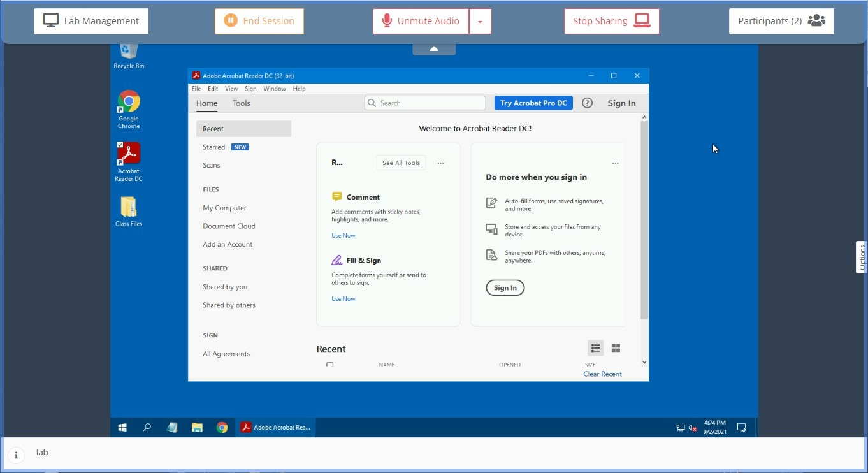Screen dimensions: 868x473
Task: Open the File menu
Action: click(x=196, y=89)
